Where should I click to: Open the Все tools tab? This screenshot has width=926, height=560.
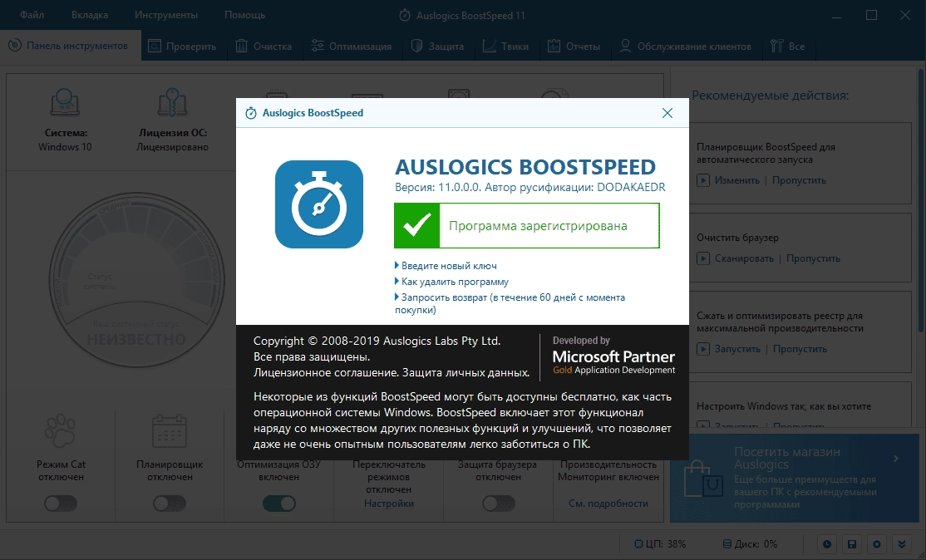(x=788, y=46)
